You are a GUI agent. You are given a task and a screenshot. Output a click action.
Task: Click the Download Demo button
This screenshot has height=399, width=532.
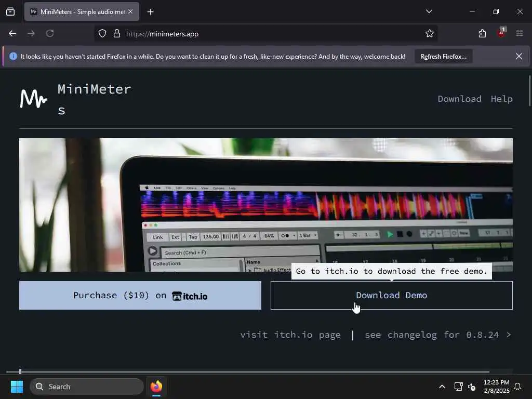coord(392,296)
